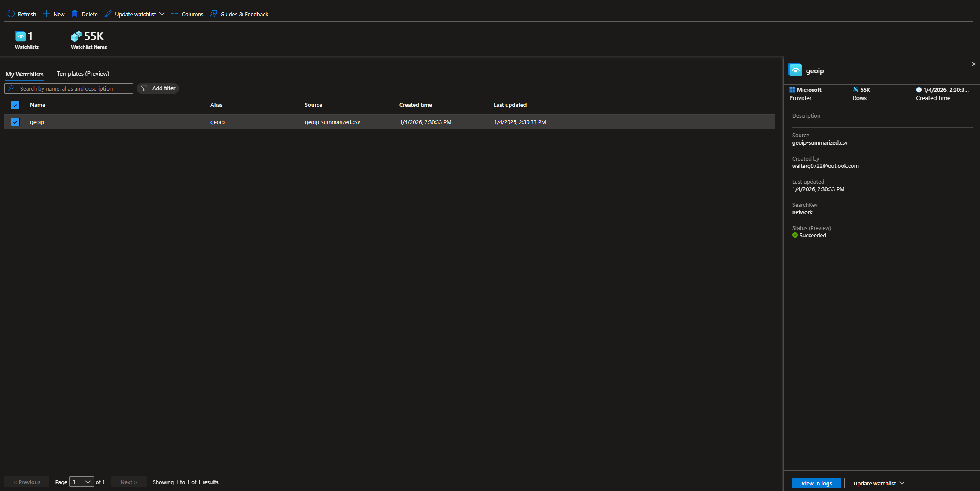Screen dimensions: 980x491
Task: Click the Next page button
Action: 128,482
